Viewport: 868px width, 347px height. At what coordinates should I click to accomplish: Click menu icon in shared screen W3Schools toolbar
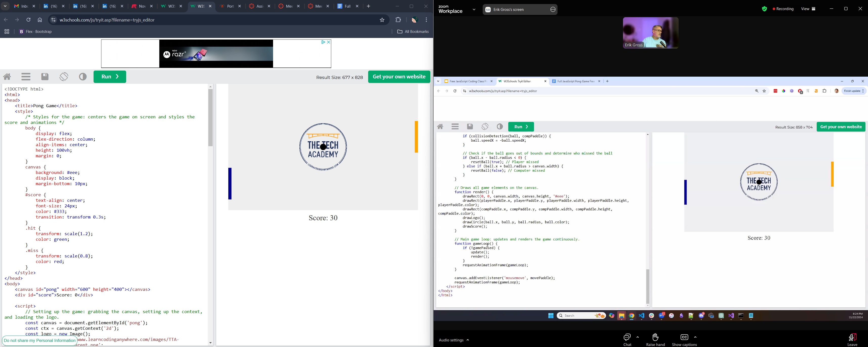pyautogui.click(x=455, y=127)
